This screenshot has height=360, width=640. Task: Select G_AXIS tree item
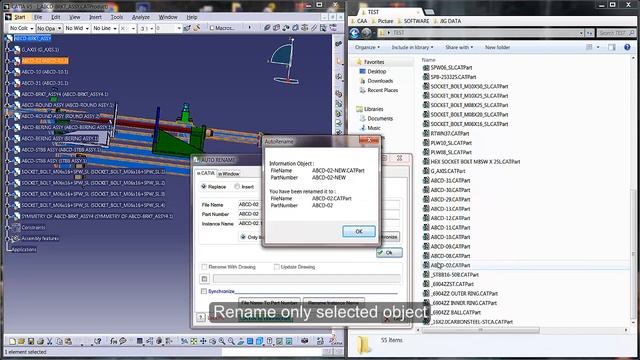40,49
